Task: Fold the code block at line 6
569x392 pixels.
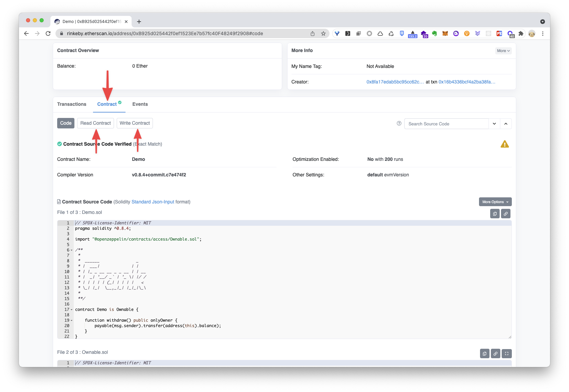Action: coord(71,250)
